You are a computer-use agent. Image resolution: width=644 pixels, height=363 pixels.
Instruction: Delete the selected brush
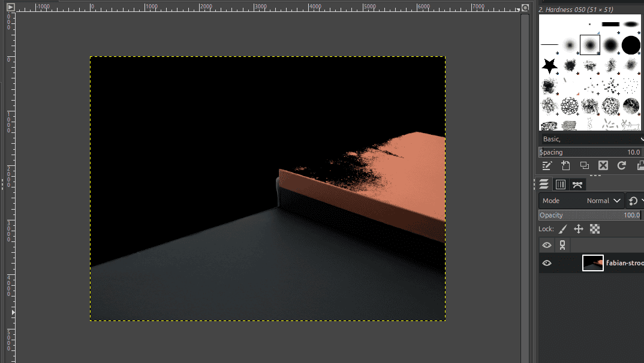pos(603,166)
